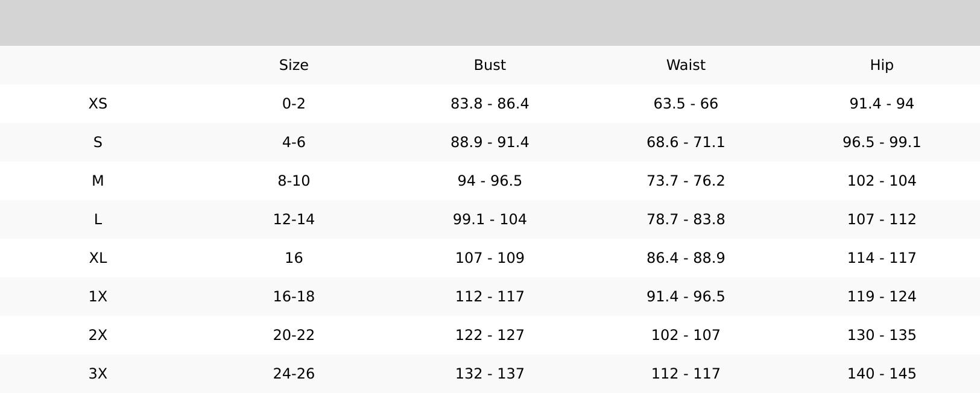Click the 0-2 size cell
The image size is (980, 393).
click(294, 104)
